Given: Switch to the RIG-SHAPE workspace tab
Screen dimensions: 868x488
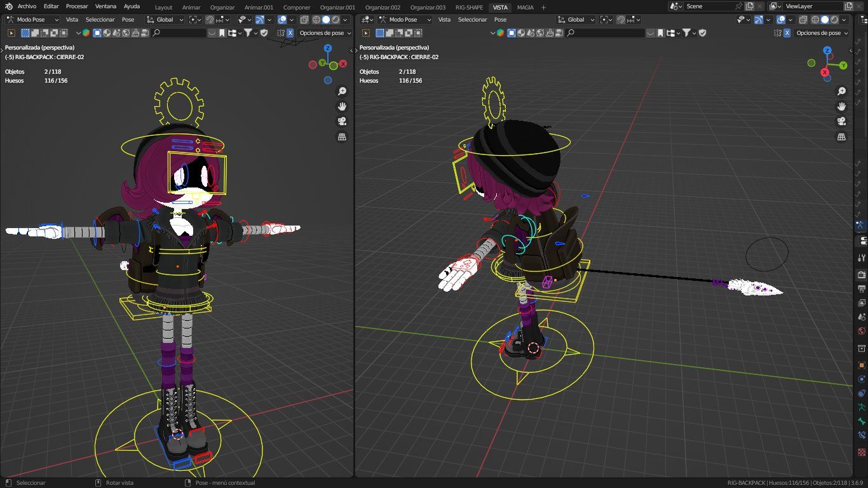Looking at the screenshot, I should tap(469, 7).
